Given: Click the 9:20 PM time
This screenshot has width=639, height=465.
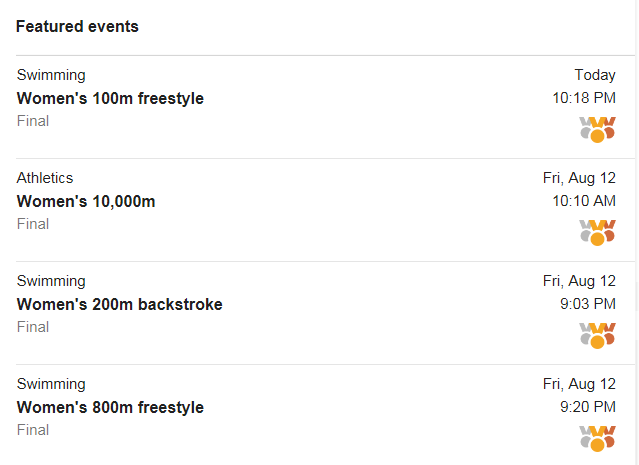Looking at the screenshot, I should click(x=588, y=407).
